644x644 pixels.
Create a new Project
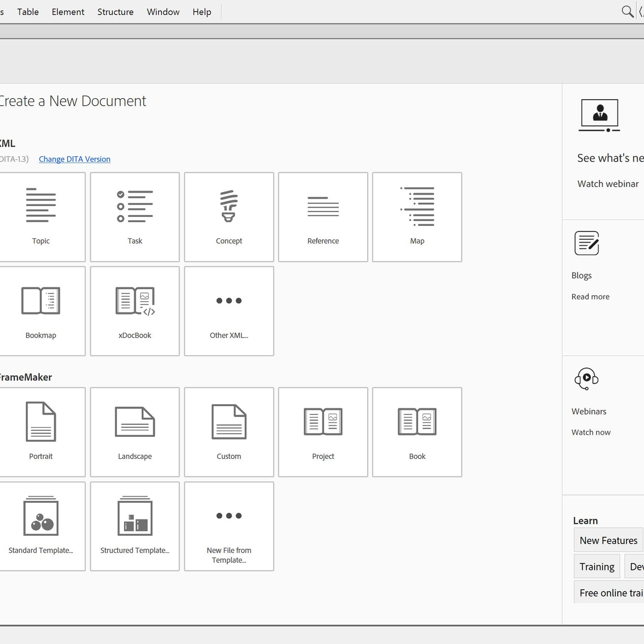(323, 432)
